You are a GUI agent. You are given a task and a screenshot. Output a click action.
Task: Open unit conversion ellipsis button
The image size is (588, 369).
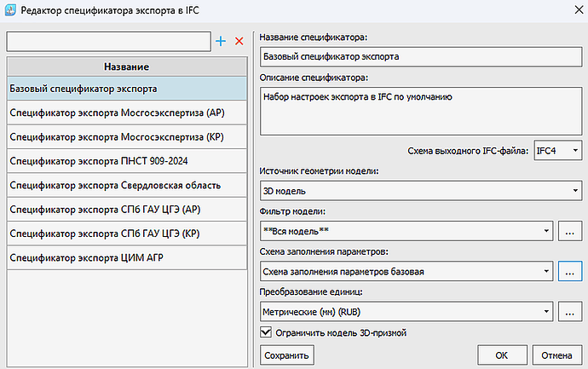click(x=569, y=312)
